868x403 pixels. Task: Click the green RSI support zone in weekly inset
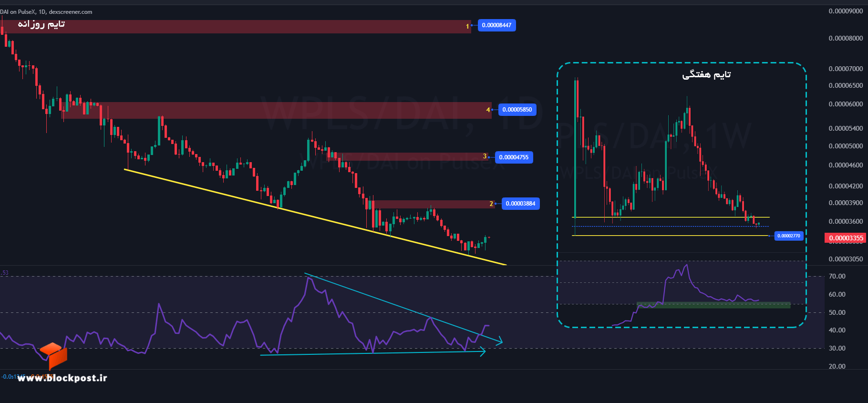(713, 305)
